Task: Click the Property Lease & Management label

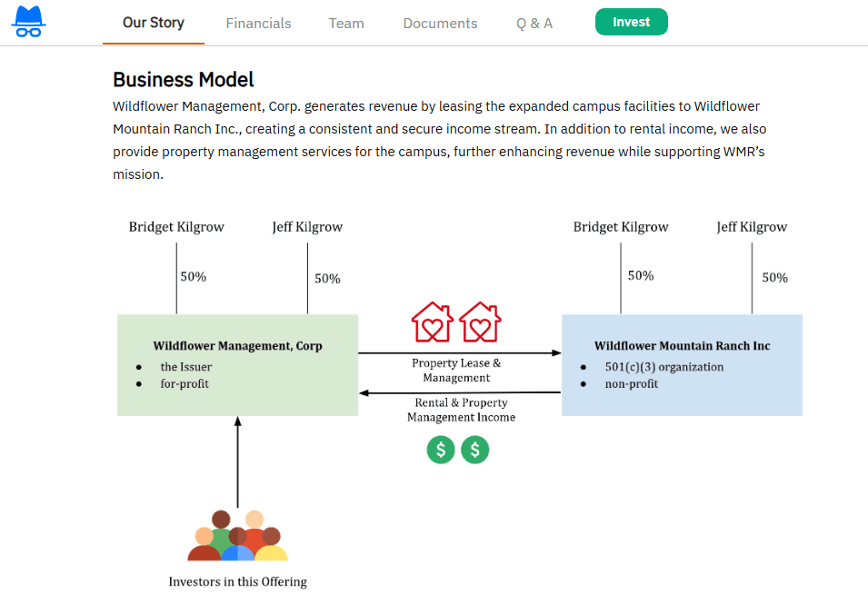Action: 456,370
